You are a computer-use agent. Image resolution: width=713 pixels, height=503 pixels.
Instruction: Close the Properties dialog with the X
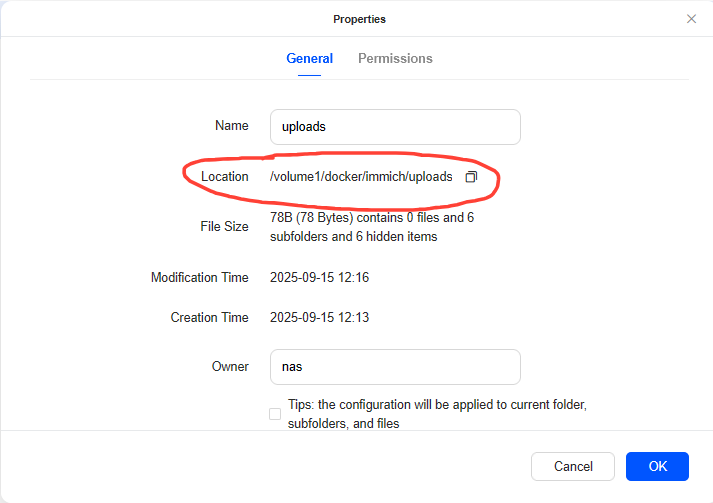coord(691,19)
